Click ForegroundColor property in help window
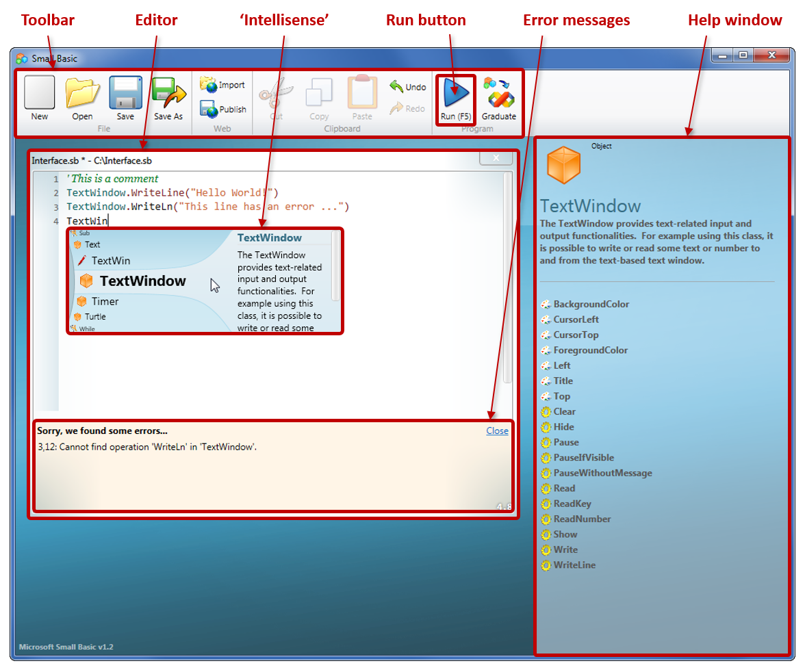Screen dimensions: 805x672 coord(585,350)
